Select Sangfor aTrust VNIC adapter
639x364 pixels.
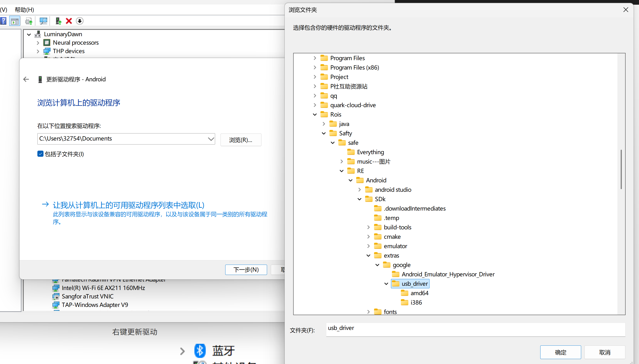pos(87,296)
